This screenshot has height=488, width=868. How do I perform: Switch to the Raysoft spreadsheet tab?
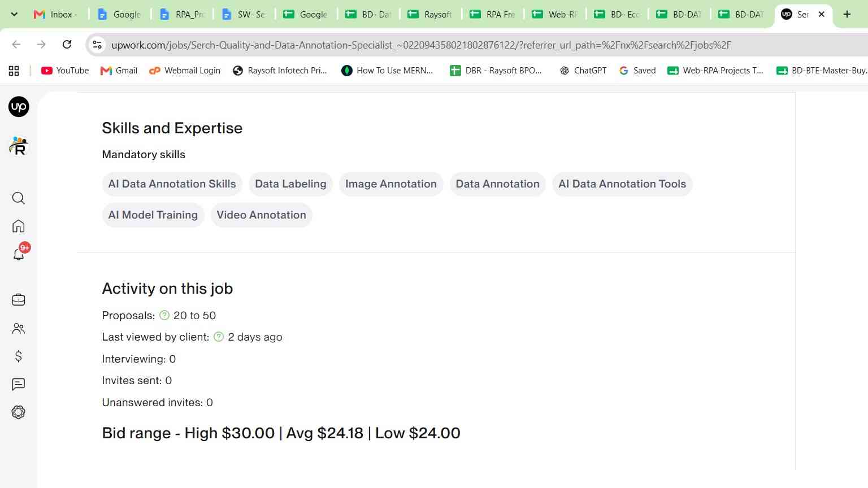[431, 14]
